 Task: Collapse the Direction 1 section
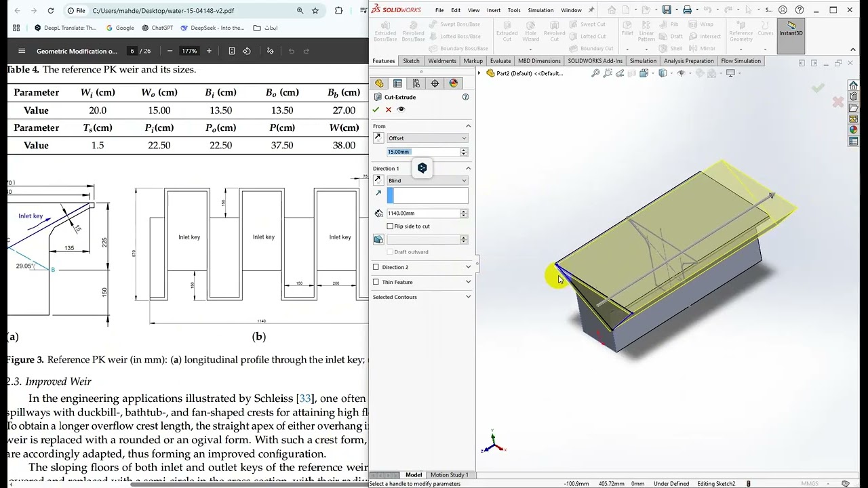468,168
